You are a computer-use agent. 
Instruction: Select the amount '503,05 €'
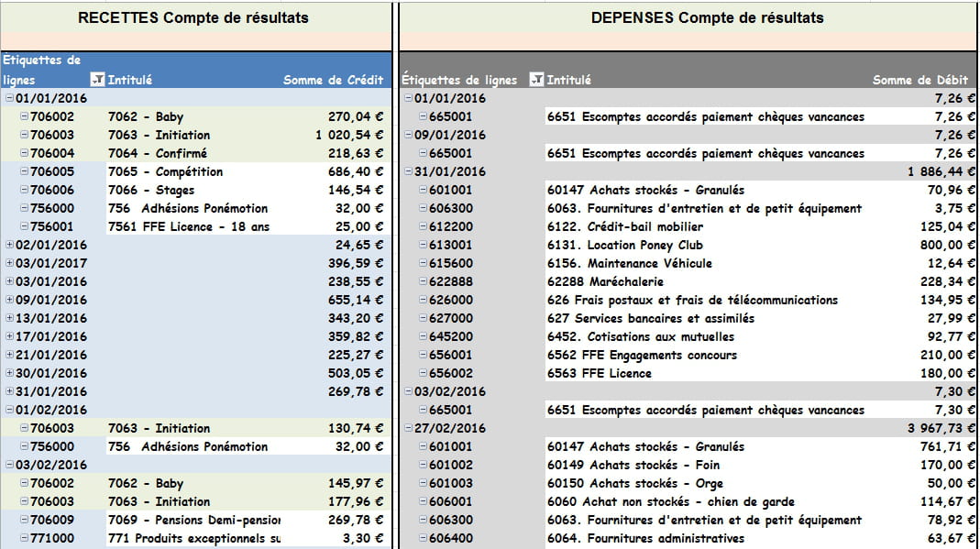click(x=356, y=373)
